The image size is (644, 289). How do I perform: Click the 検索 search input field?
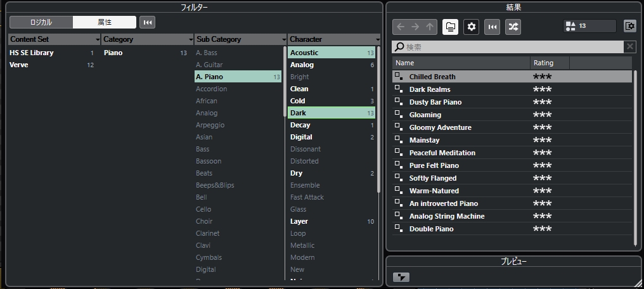pyautogui.click(x=507, y=47)
